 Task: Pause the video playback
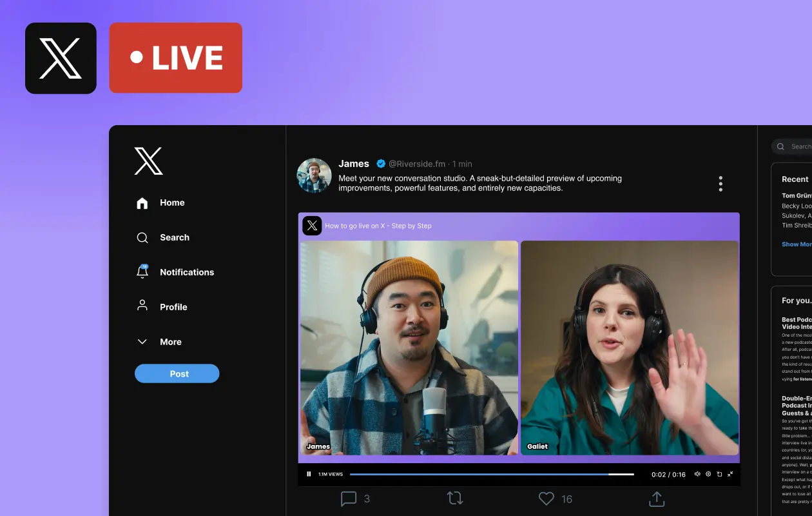click(309, 474)
